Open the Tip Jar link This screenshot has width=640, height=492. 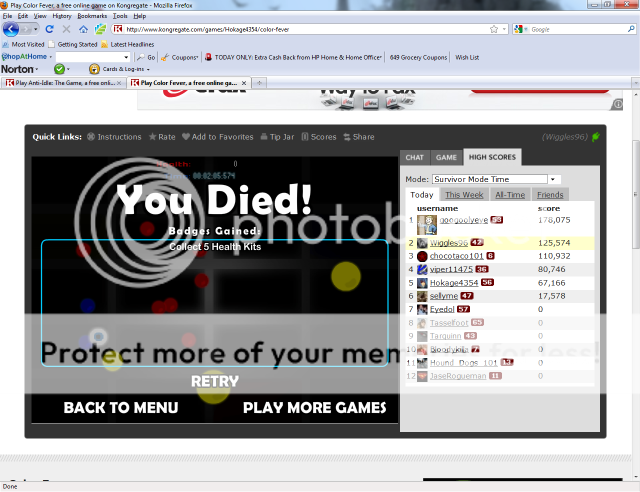[x=277, y=137]
